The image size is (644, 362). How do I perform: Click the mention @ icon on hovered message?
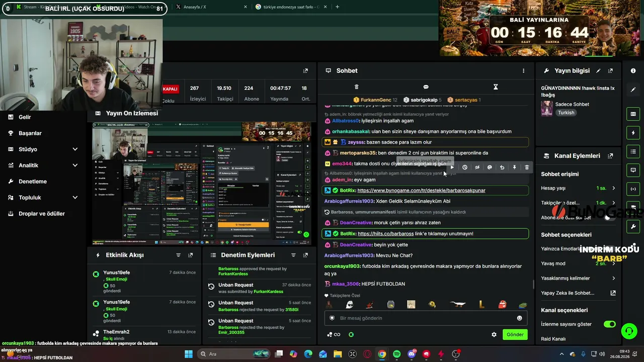pos(490,167)
